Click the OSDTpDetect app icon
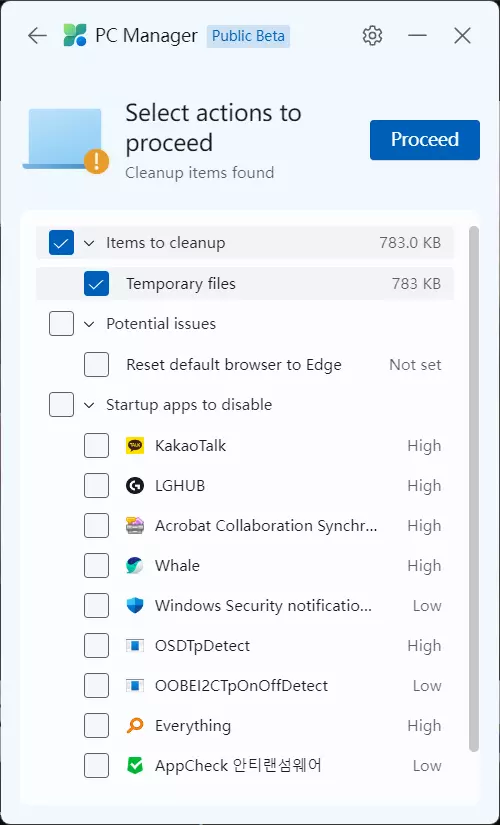Viewport: 500px width, 825px height. [135, 646]
